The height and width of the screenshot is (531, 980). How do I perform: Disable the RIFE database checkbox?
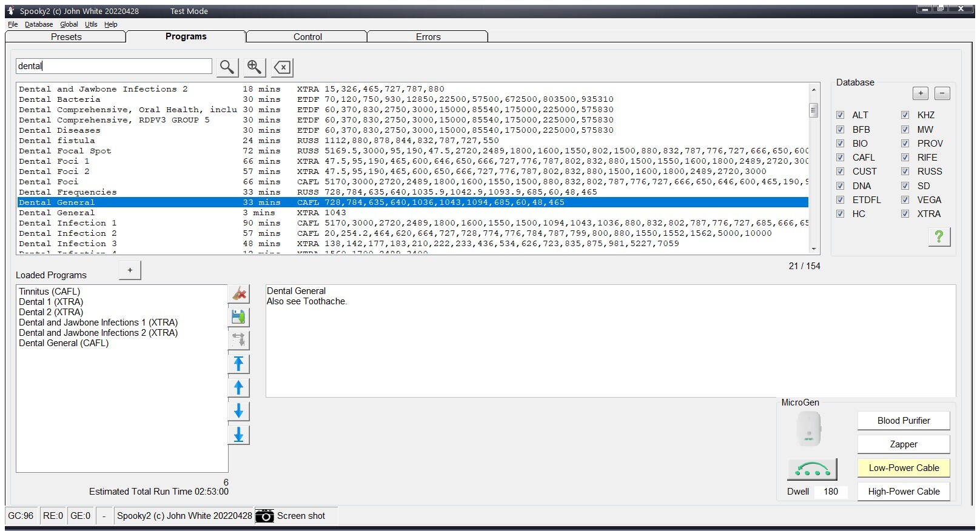pyautogui.click(x=905, y=158)
